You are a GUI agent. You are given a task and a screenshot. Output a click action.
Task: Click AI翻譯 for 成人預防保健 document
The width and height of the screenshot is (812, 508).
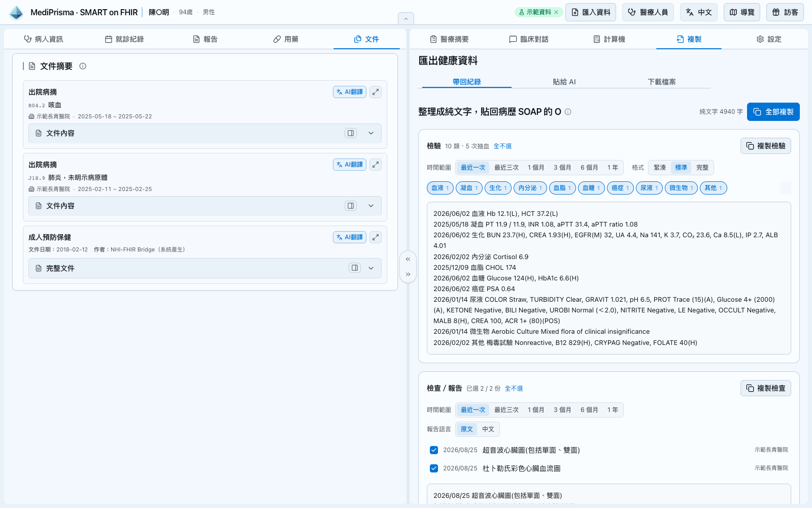click(350, 237)
